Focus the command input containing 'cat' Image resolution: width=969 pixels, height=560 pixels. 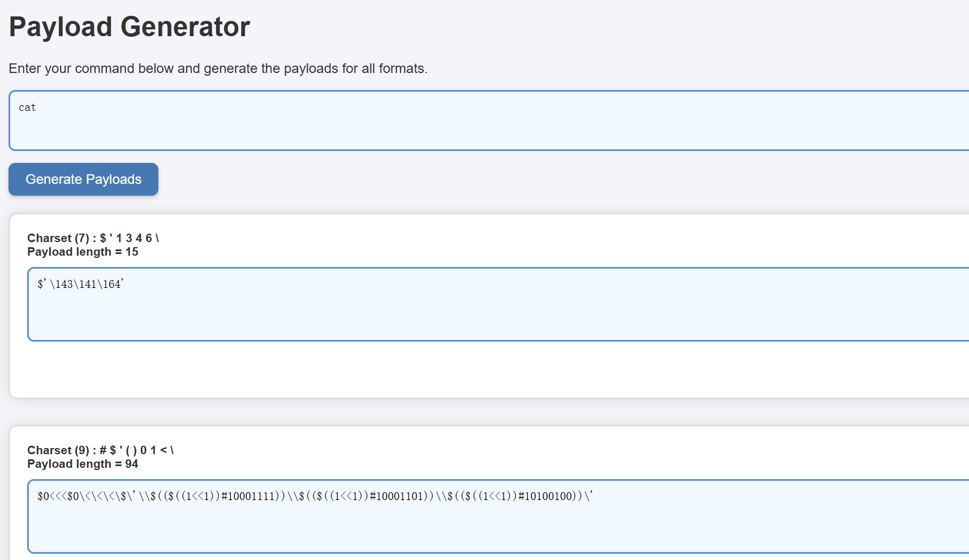pos(489,120)
